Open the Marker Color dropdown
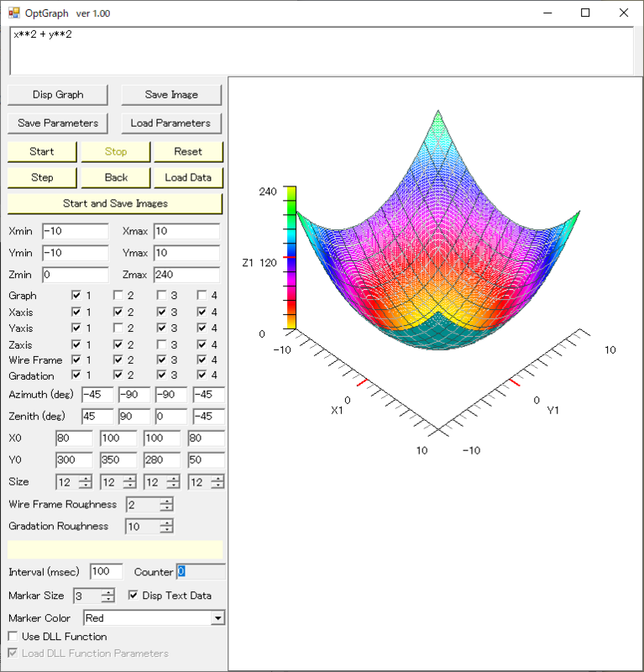644x672 pixels. [218, 618]
